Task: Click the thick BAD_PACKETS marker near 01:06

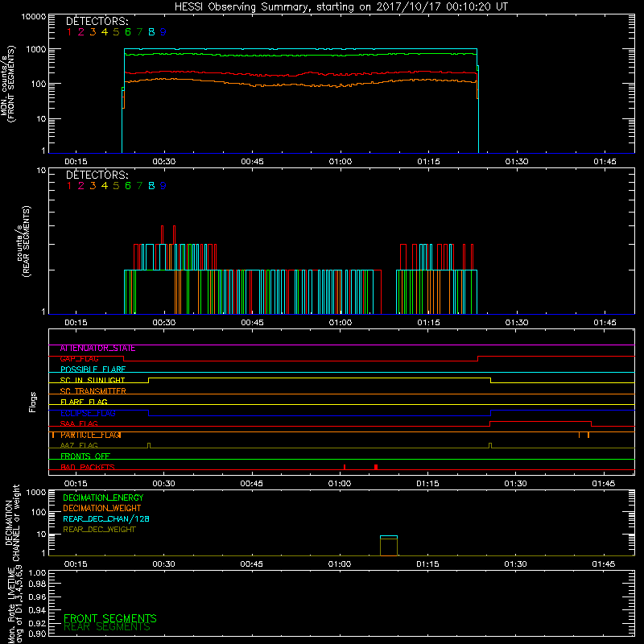Action: 376,467
